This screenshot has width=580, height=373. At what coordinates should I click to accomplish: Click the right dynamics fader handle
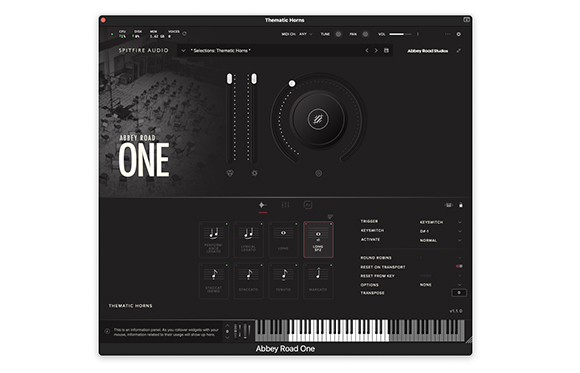254,79
